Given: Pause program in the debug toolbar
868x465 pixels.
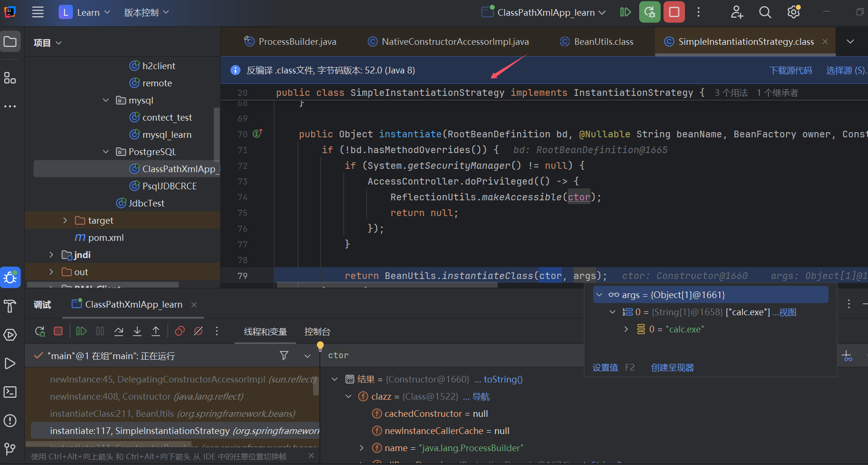Looking at the screenshot, I should (100, 331).
